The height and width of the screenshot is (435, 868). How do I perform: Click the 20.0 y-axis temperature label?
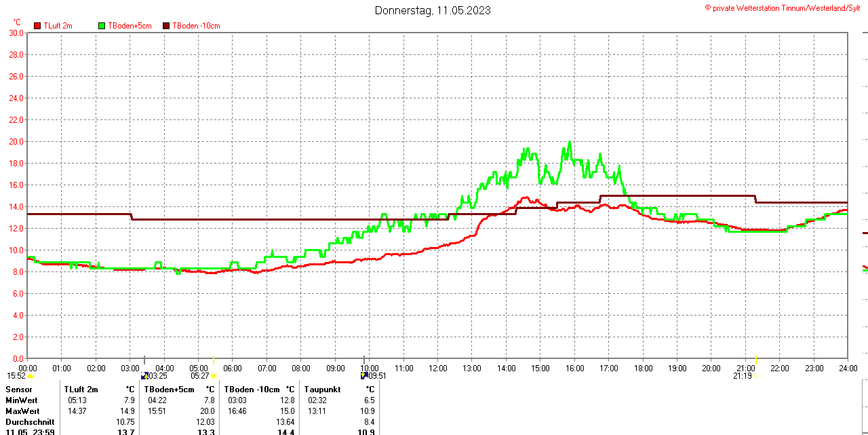16,141
